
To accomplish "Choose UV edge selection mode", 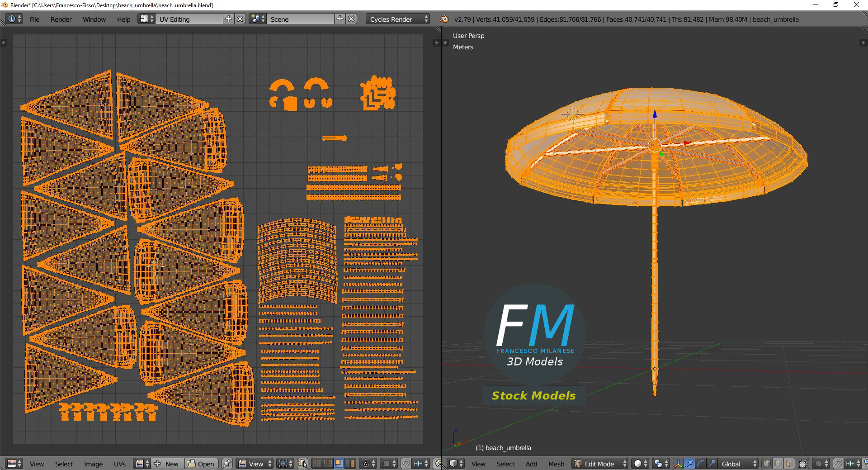I will coord(328,464).
